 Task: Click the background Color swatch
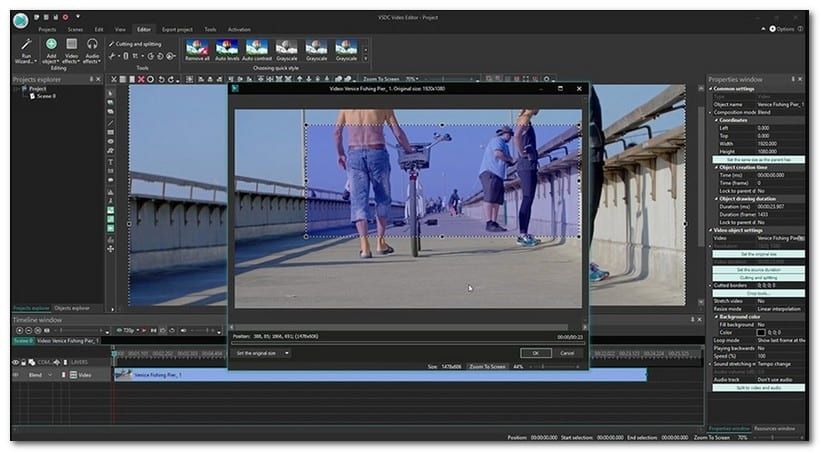[761, 332]
